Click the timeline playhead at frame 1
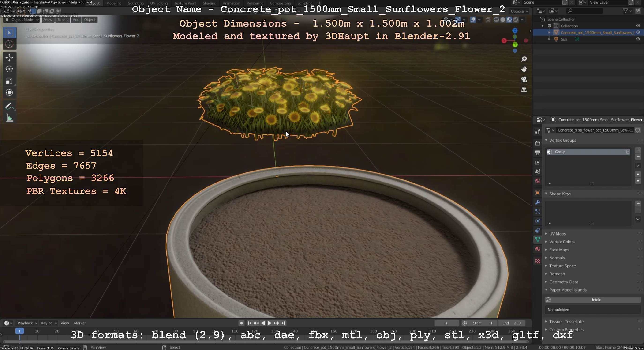 [19, 331]
